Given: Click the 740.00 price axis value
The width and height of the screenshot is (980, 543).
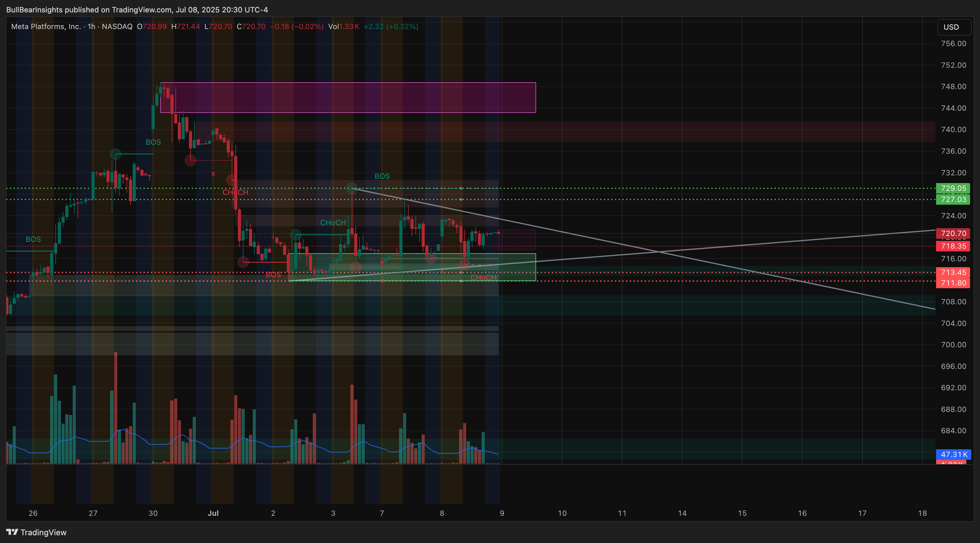Looking at the screenshot, I should [953, 129].
